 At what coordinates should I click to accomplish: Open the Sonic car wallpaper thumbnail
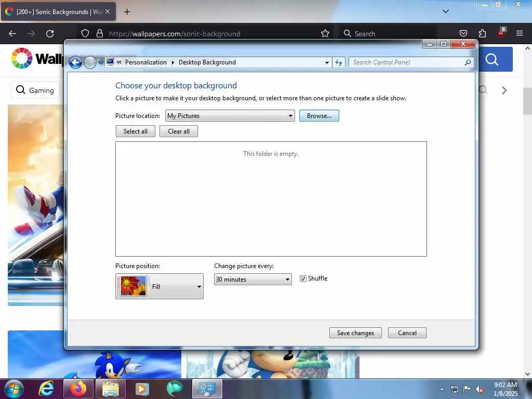pyautogui.click(x=36, y=205)
